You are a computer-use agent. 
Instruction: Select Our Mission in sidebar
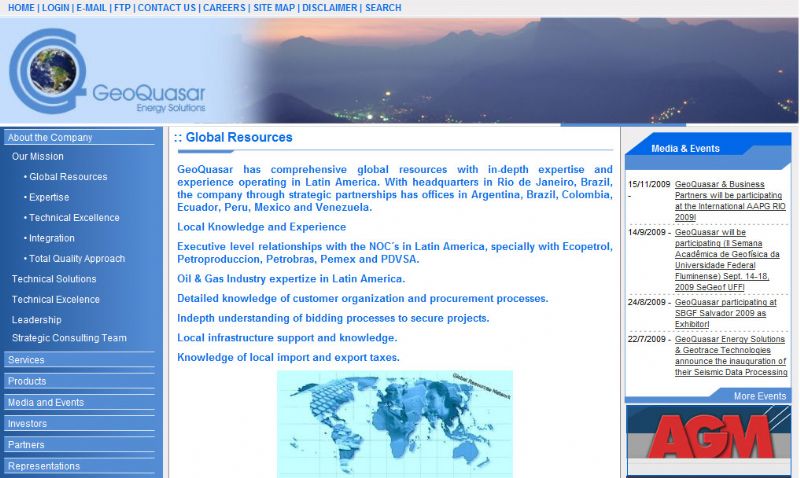point(38,157)
